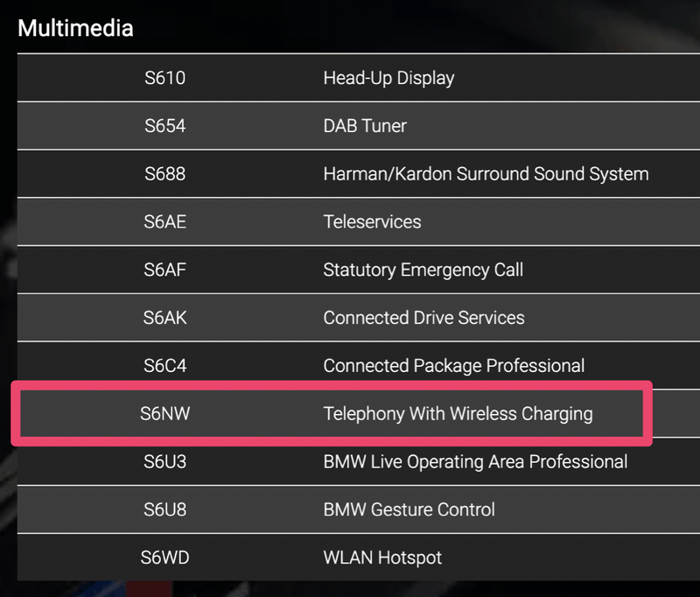The width and height of the screenshot is (700, 597).
Task: Click Connected Drive Services entry
Action: [x=423, y=318]
